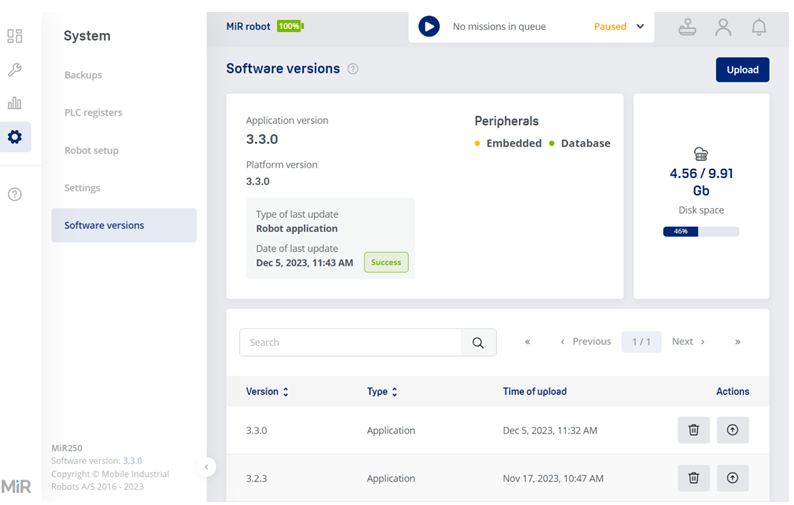Sort the list by Version column

[267, 392]
